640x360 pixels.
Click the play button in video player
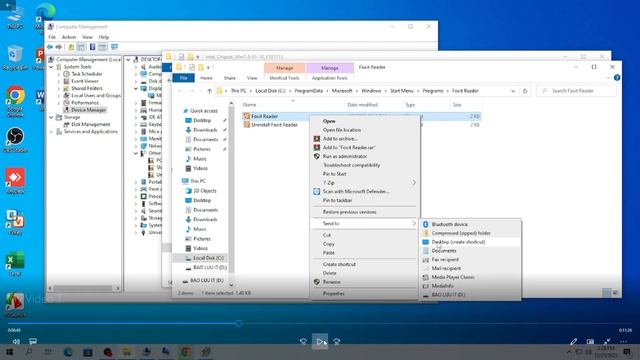click(320, 342)
